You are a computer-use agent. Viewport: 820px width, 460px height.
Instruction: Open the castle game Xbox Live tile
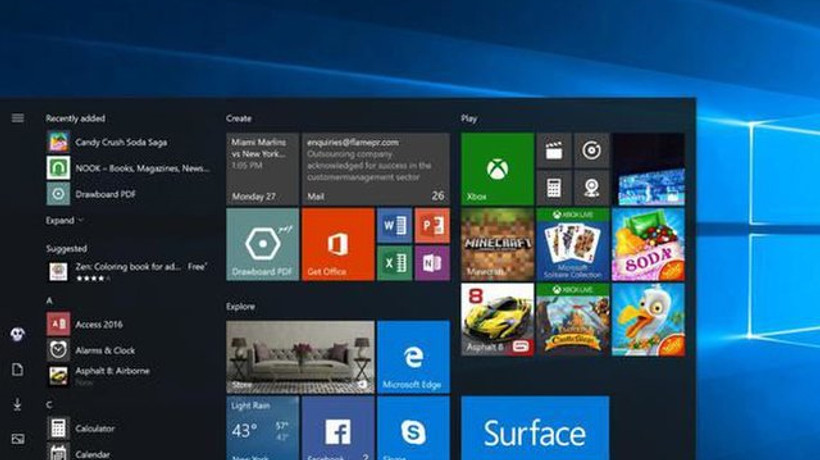573,319
